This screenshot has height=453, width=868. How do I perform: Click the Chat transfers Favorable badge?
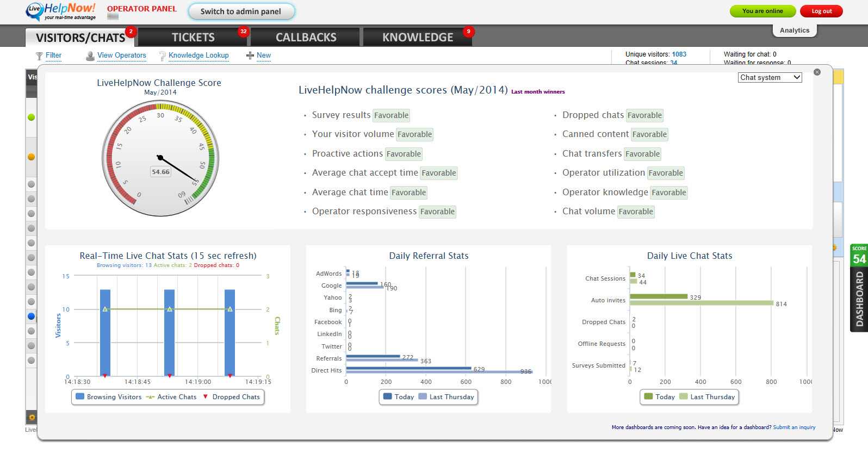(642, 154)
